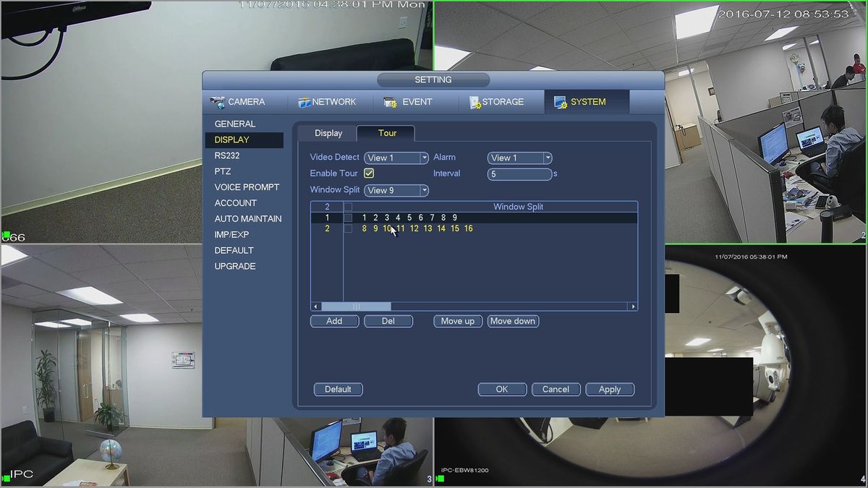Click the left scroll arrow in list

click(315, 307)
